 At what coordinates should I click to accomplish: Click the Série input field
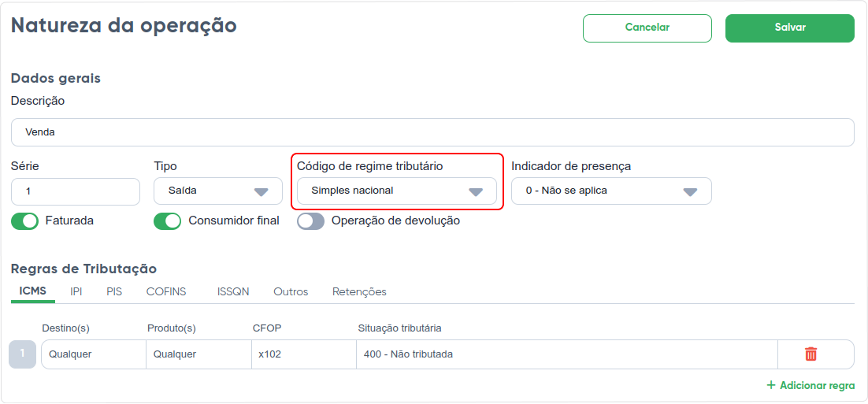(x=76, y=191)
